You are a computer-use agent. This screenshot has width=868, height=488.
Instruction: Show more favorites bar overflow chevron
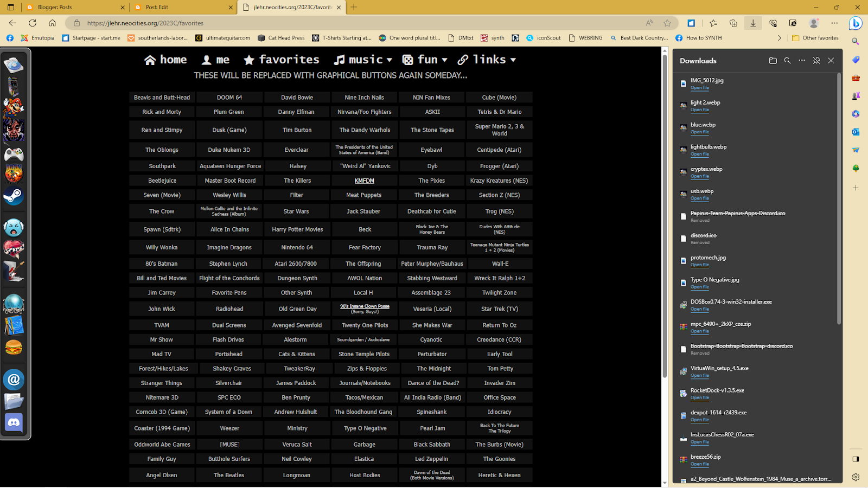780,38
